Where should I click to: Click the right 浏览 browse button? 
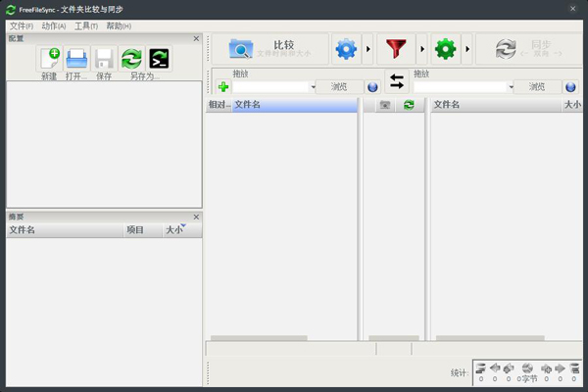coord(537,87)
